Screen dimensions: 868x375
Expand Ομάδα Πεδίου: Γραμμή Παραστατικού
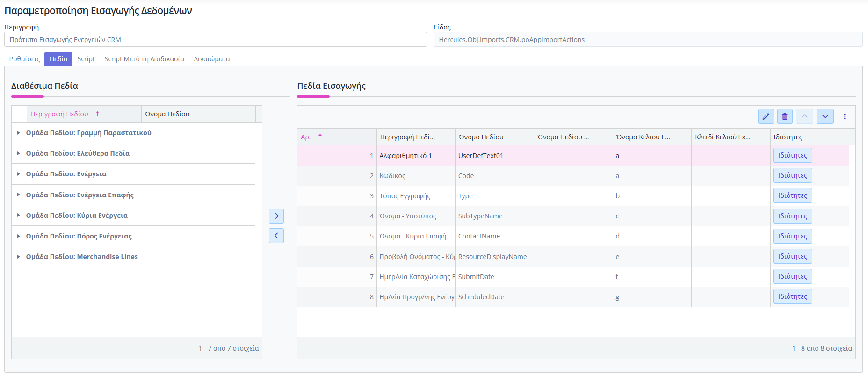click(18, 133)
